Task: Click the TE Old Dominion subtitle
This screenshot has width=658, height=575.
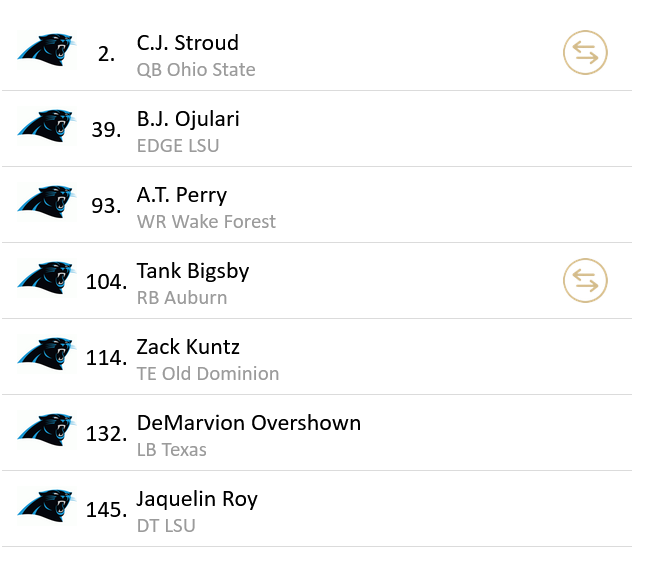Action: (x=208, y=374)
